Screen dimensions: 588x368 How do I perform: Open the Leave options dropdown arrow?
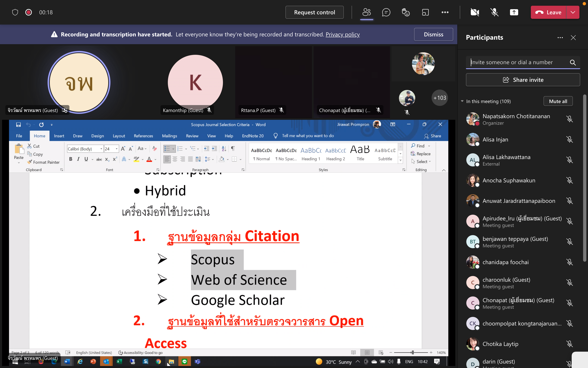pos(573,12)
